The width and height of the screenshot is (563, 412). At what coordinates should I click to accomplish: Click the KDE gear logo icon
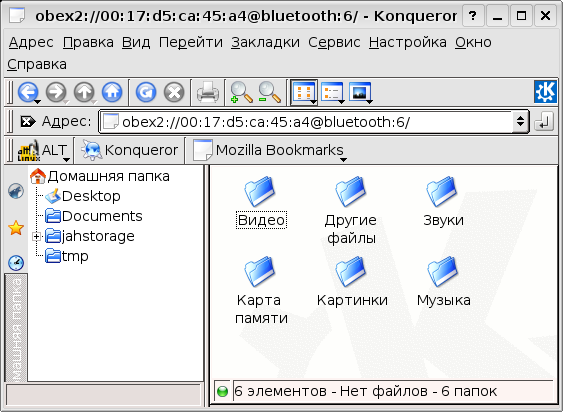coord(545,92)
